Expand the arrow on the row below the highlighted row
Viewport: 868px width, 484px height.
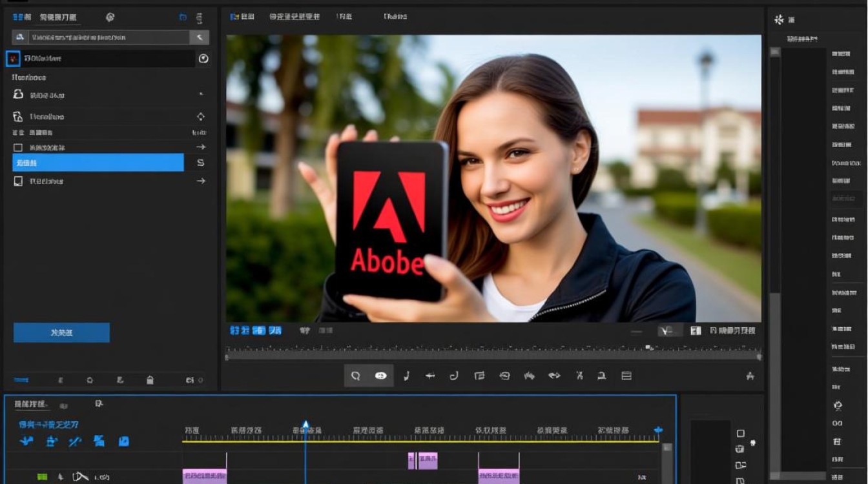pos(200,181)
